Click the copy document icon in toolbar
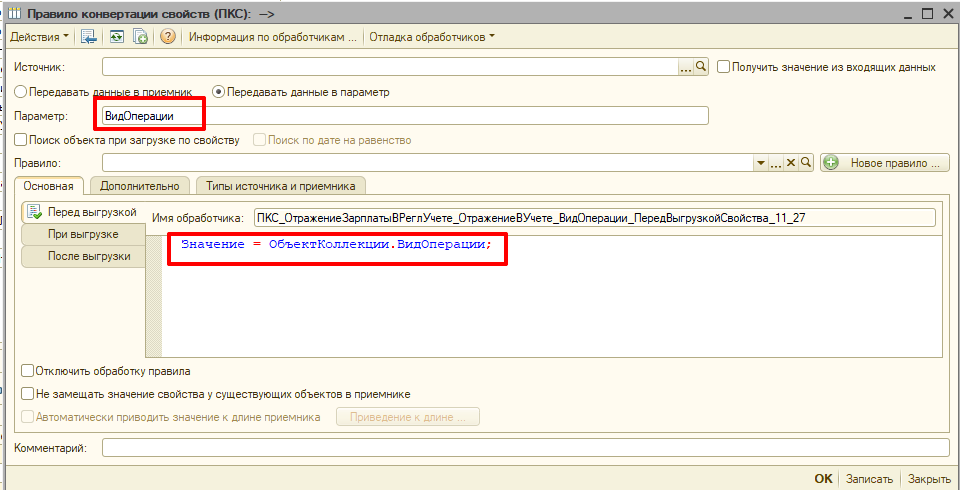The image size is (960, 490). pos(141,37)
